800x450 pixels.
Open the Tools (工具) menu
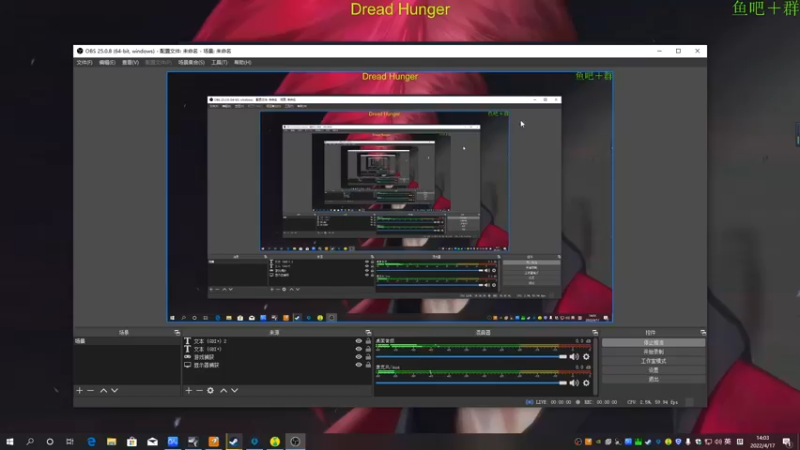(219, 62)
